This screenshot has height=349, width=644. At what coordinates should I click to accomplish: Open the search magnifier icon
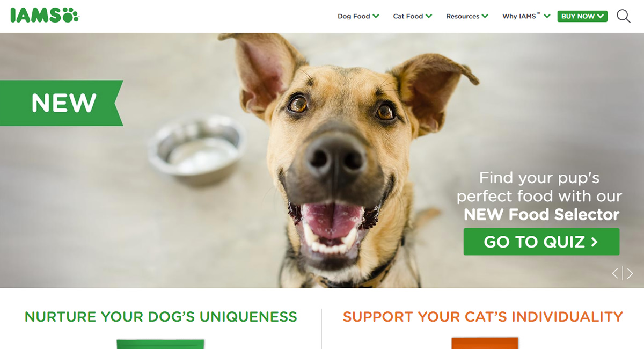pyautogui.click(x=624, y=16)
